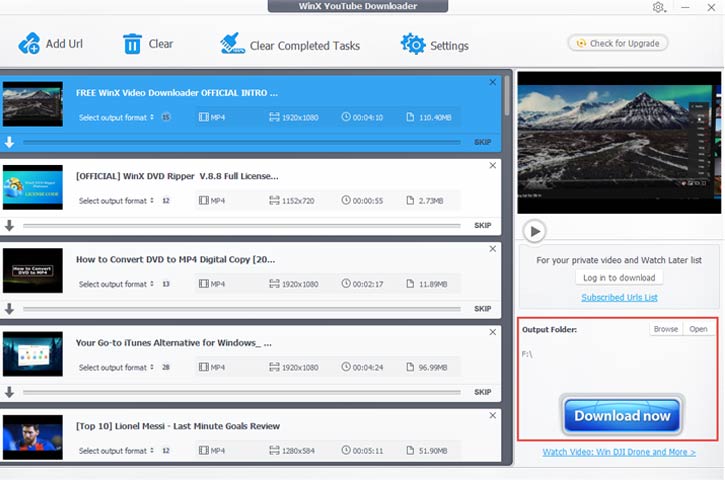
Task: Select the WinX DVD Ripper thumbnail
Action: point(33,187)
